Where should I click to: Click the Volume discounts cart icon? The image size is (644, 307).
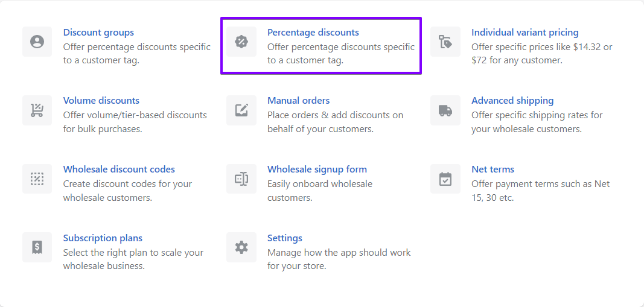[x=37, y=110]
